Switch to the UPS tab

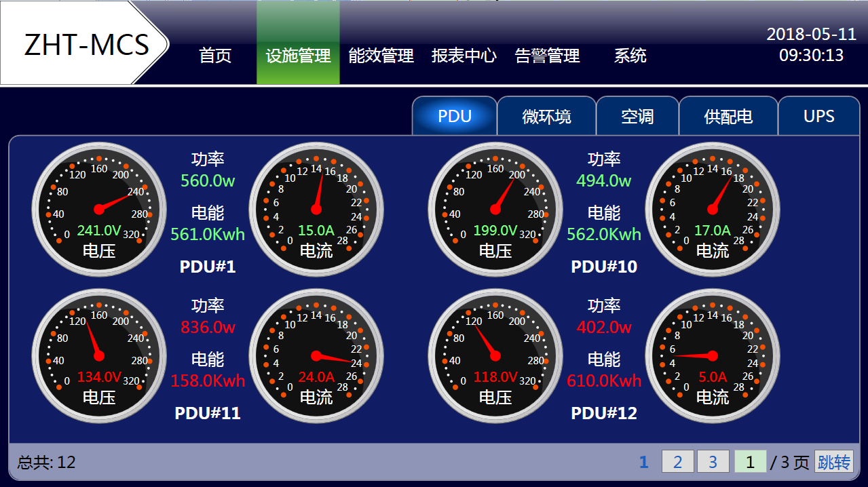point(818,117)
